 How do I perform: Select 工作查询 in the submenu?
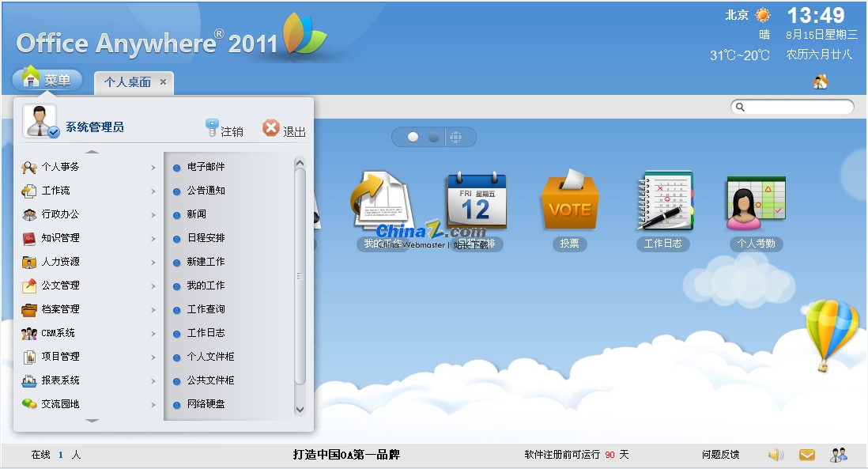tap(206, 309)
